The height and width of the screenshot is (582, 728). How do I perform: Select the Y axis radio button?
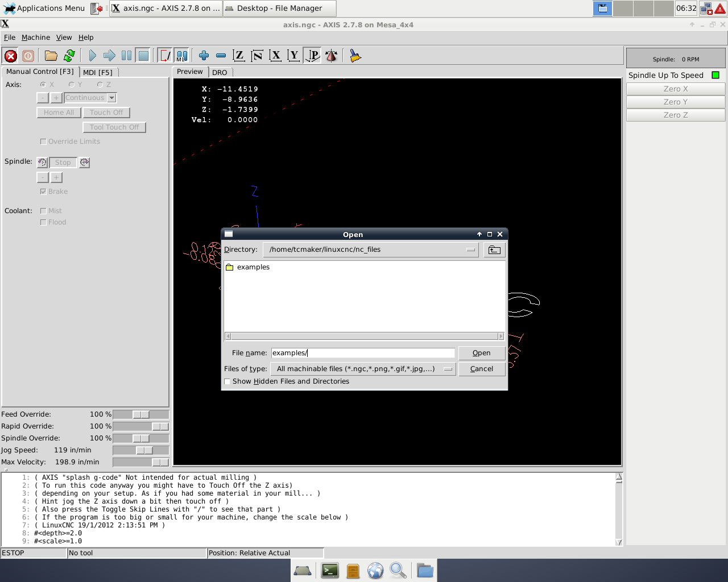(71, 85)
